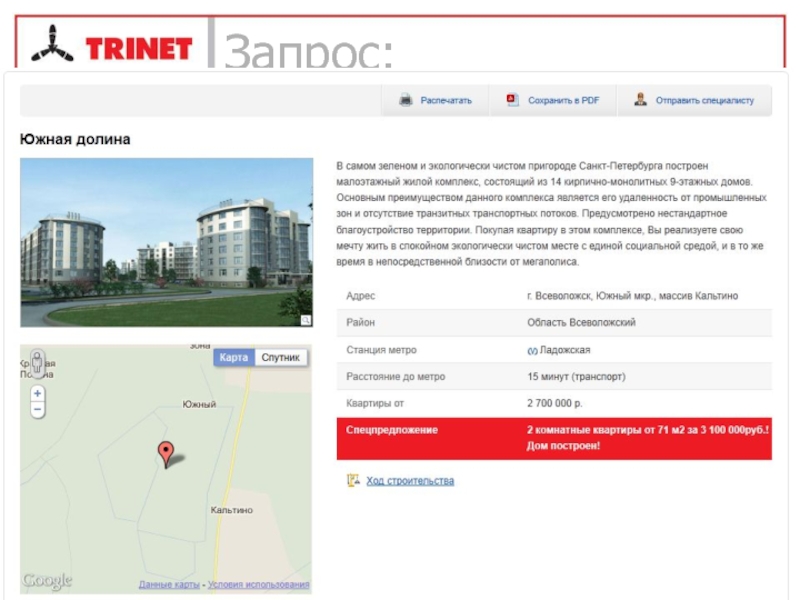This screenshot has width=800, height=600.
Task: Click the specialist person icon in the toolbar
Action: click(640, 99)
